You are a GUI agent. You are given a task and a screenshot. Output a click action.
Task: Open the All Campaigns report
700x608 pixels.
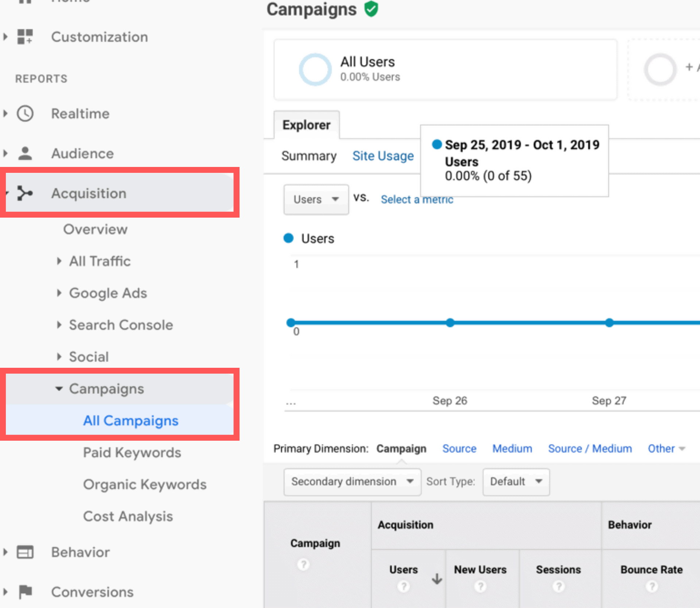pyautogui.click(x=131, y=420)
